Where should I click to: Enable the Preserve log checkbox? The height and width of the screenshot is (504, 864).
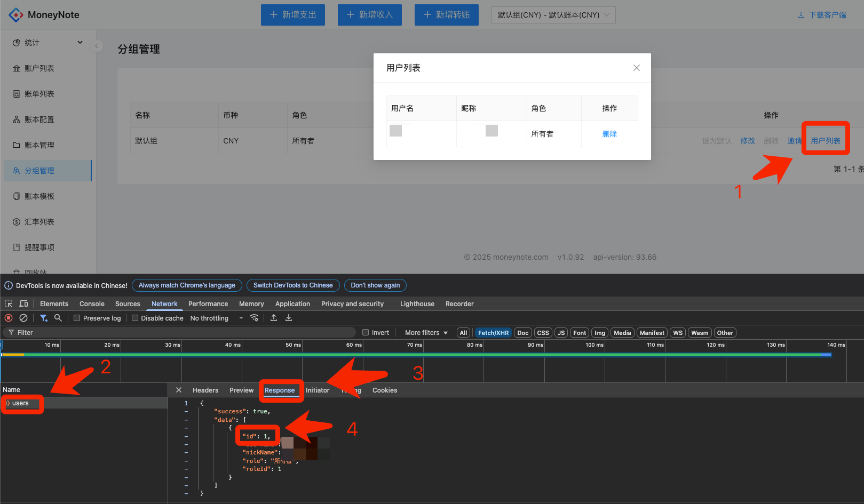point(77,318)
